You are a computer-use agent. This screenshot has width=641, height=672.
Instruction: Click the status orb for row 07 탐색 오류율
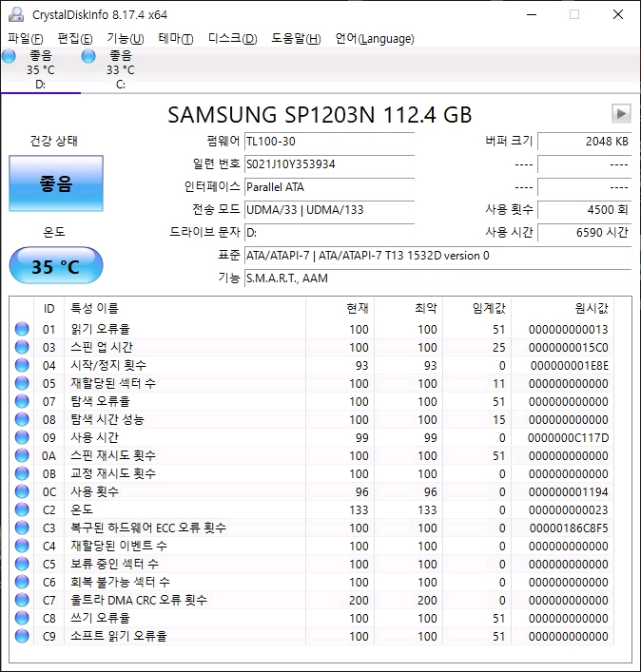click(x=22, y=401)
